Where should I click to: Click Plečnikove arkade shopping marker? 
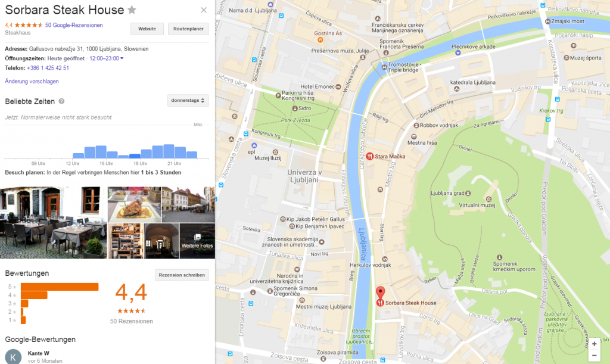point(458,52)
